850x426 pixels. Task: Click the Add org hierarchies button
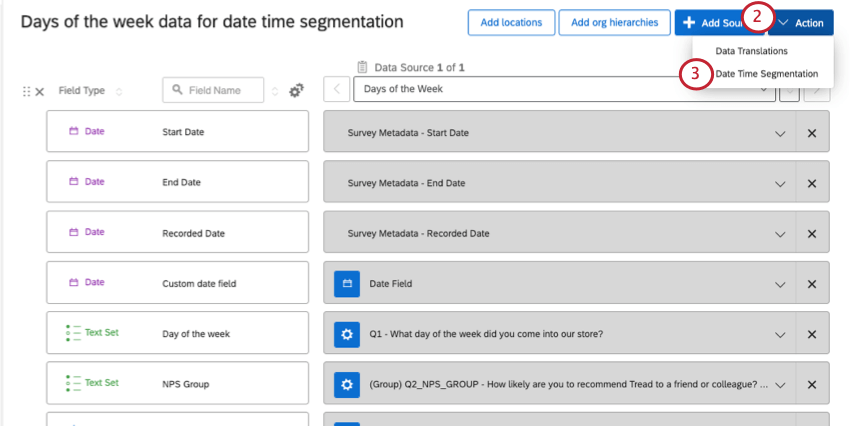[x=615, y=23]
